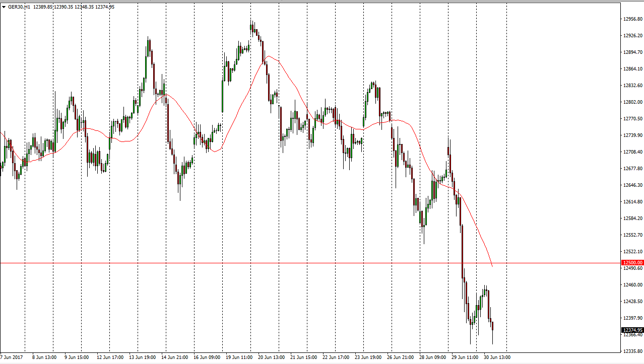Viewport: 644px width, 364px height.
Task: Click the current price label 12374.95
Action: coord(632,330)
